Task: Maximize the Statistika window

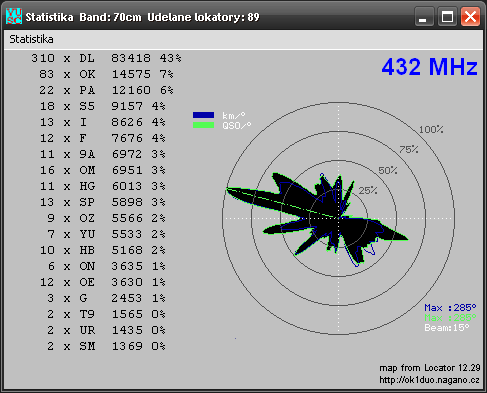Action: [x=447, y=16]
